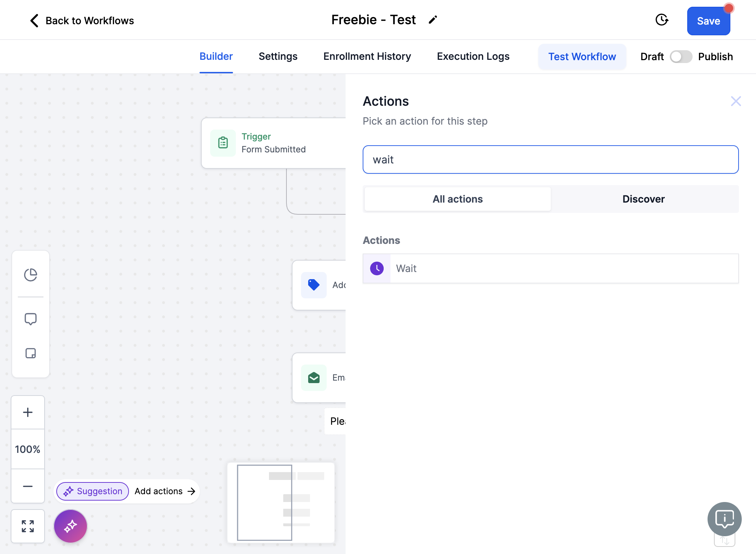The width and height of the screenshot is (756, 554).
Task: Zoom out with the minus icon
Action: pos(28,486)
